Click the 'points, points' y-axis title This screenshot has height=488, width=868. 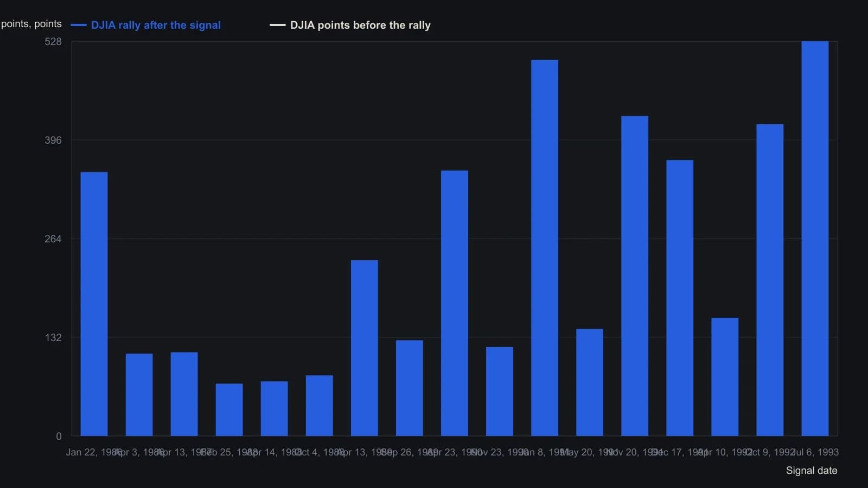click(x=31, y=24)
